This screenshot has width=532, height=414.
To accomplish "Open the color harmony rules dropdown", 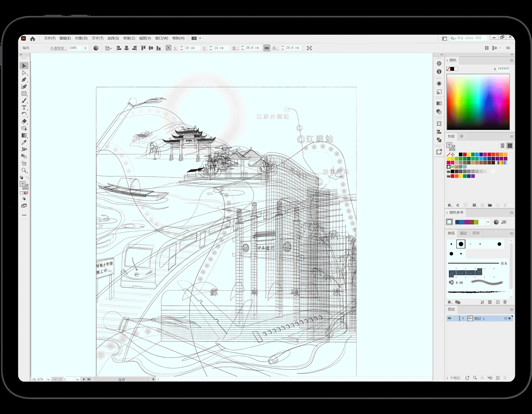I will point(488,222).
